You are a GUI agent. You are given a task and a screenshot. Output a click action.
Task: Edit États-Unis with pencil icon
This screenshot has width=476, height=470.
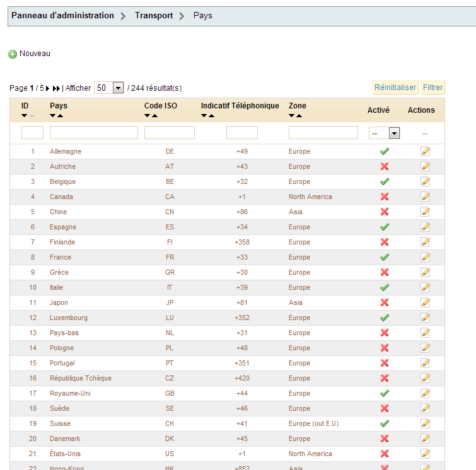(x=426, y=454)
